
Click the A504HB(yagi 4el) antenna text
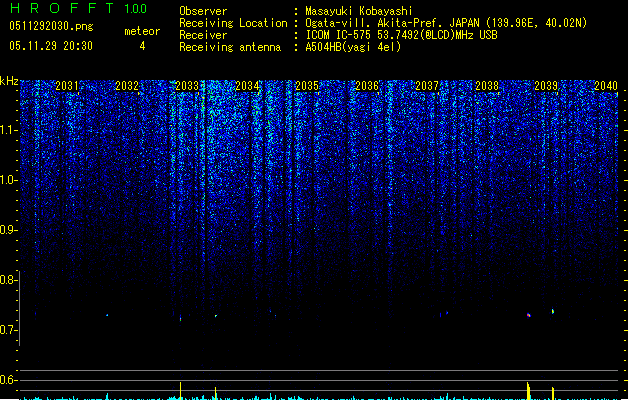click(353, 47)
